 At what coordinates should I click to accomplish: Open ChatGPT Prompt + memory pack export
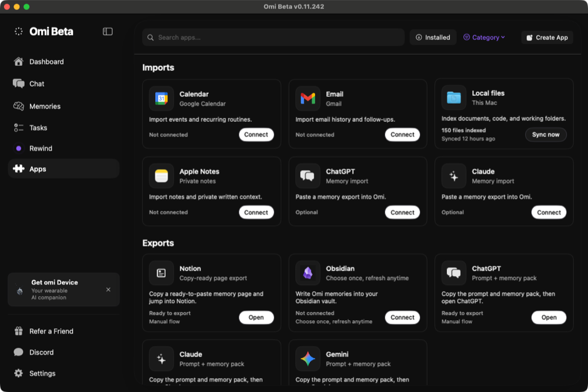pyautogui.click(x=549, y=317)
